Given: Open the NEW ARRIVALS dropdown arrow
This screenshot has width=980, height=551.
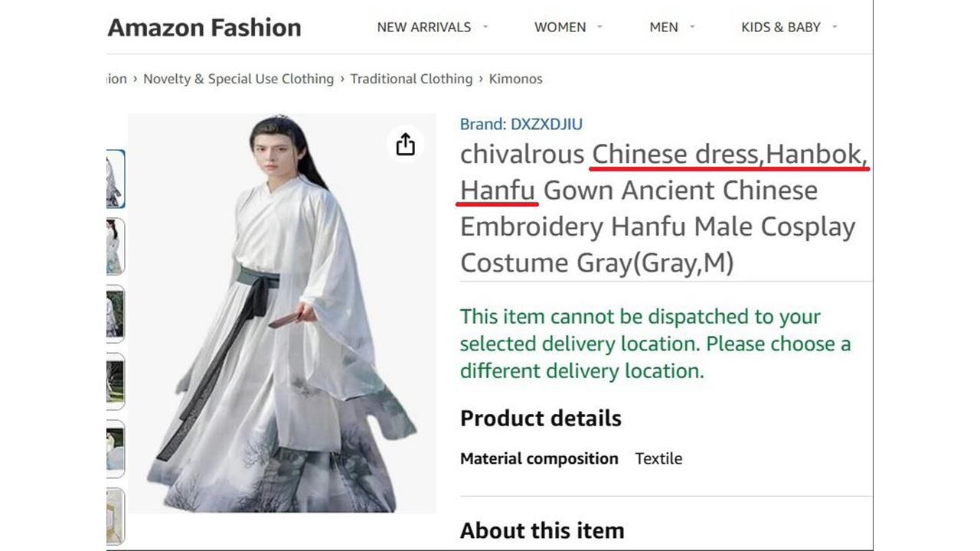Looking at the screenshot, I should tap(485, 27).
